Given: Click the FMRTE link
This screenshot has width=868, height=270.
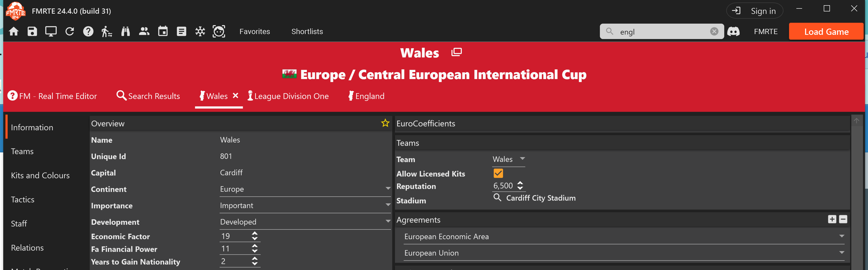Looking at the screenshot, I should [x=766, y=32].
